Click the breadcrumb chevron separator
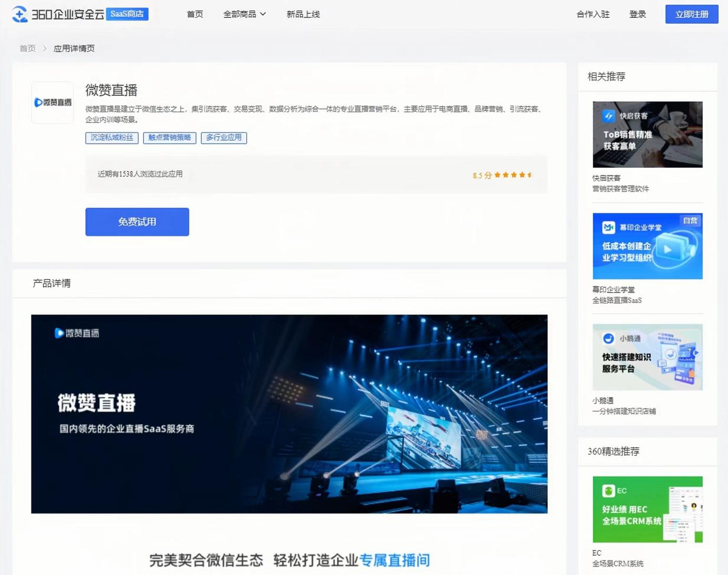 (x=45, y=48)
